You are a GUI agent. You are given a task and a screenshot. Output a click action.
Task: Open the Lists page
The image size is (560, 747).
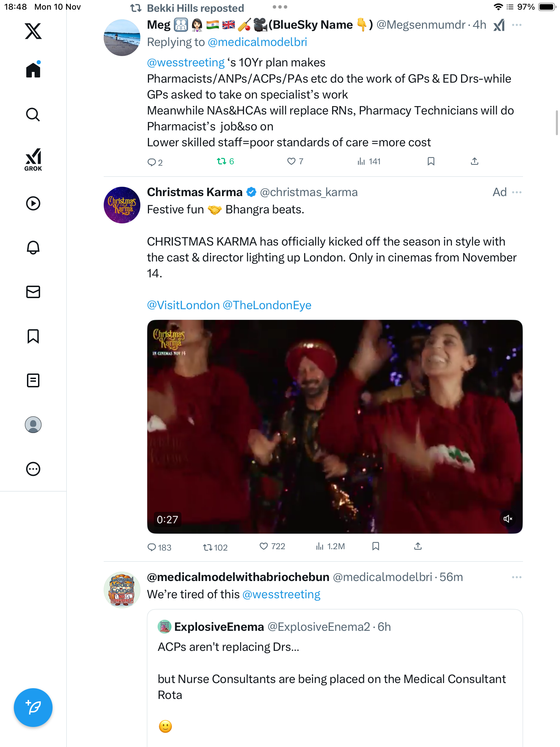coord(33,380)
